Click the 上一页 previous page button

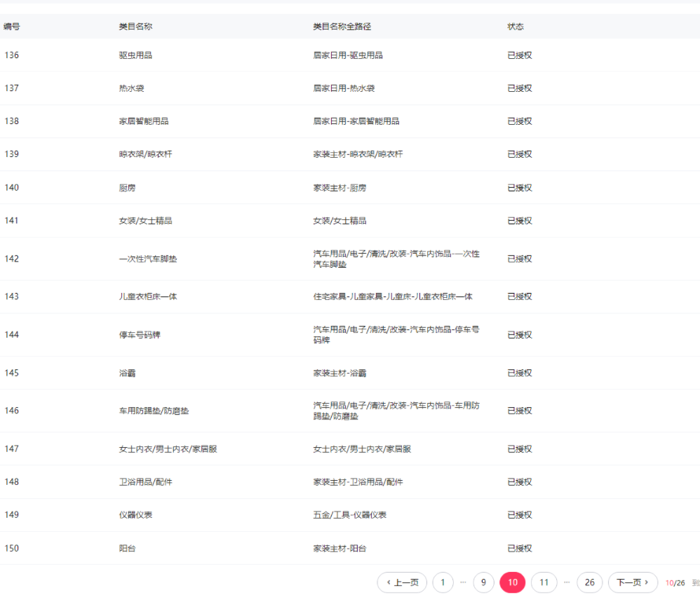(402, 582)
